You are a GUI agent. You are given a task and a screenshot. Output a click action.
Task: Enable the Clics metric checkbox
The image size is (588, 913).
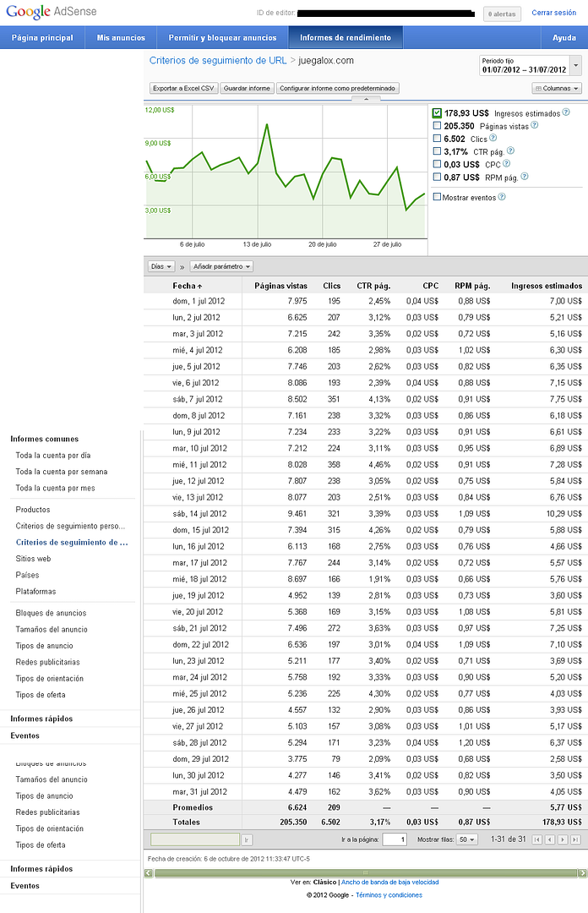[x=438, y=139]
